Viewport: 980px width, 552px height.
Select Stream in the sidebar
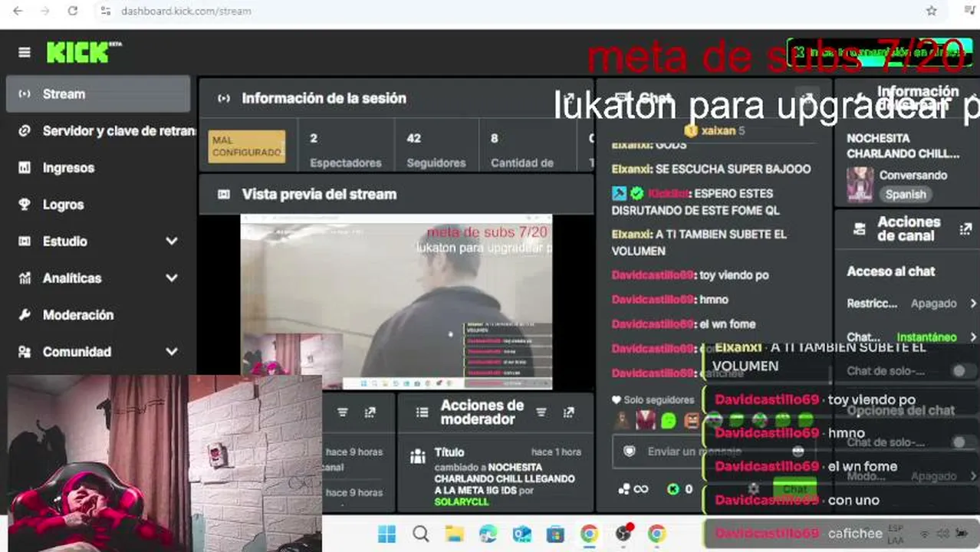(x=98, y=94)
